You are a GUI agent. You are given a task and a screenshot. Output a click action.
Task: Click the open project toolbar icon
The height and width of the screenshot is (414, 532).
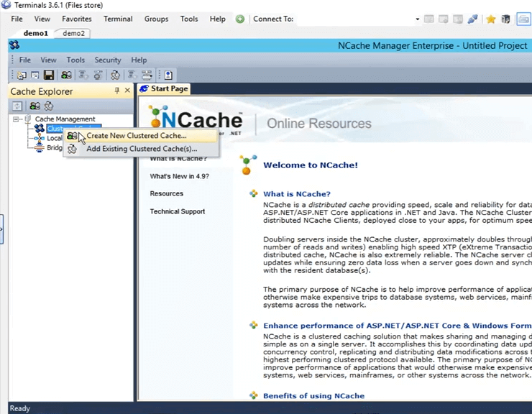click(x=35, y=75)
